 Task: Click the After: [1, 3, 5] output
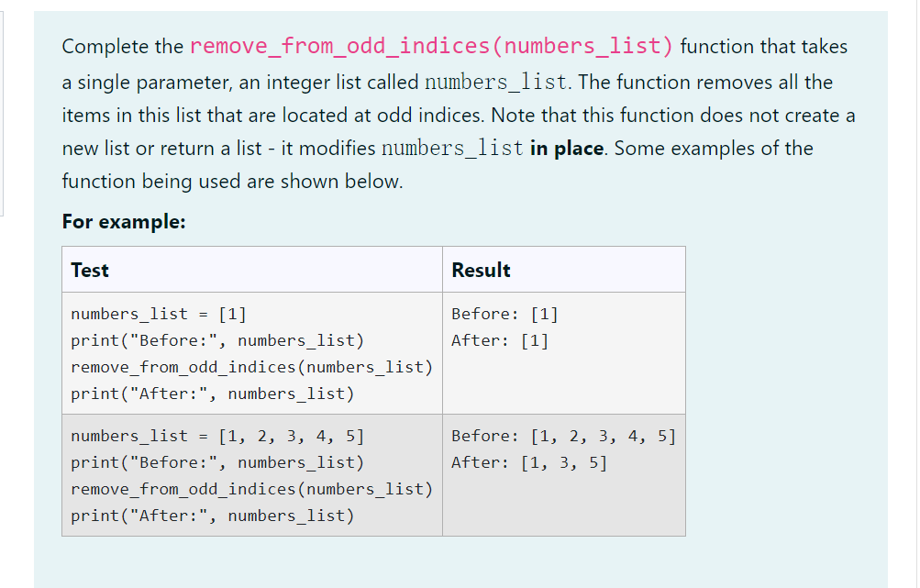[530, 461]
